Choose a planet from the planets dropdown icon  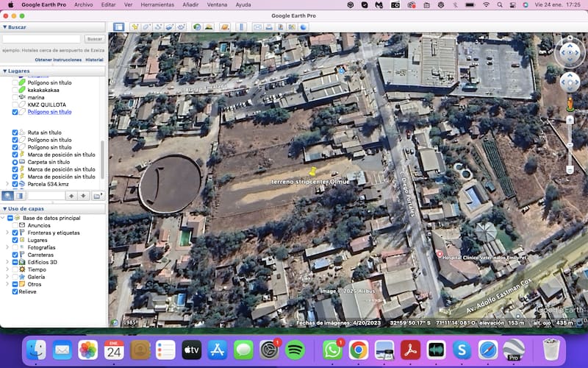click(x=225, y=27)
